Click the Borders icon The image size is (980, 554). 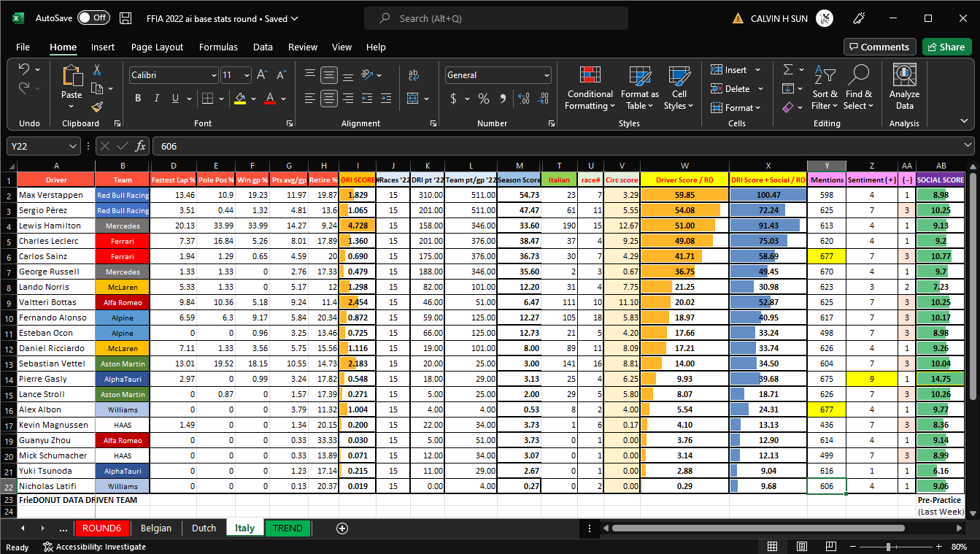[x=207, y=99]
